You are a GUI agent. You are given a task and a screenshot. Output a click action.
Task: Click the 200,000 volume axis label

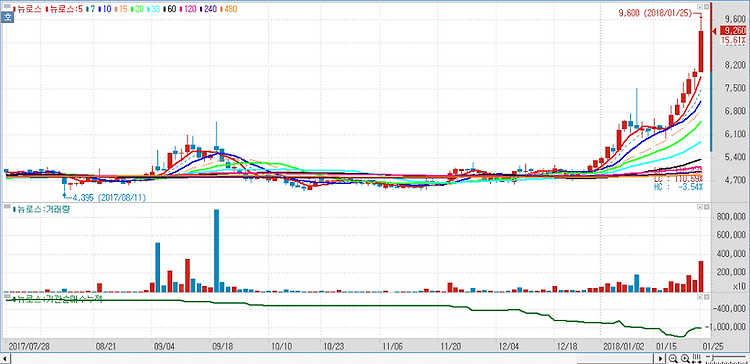pos(730,272)
